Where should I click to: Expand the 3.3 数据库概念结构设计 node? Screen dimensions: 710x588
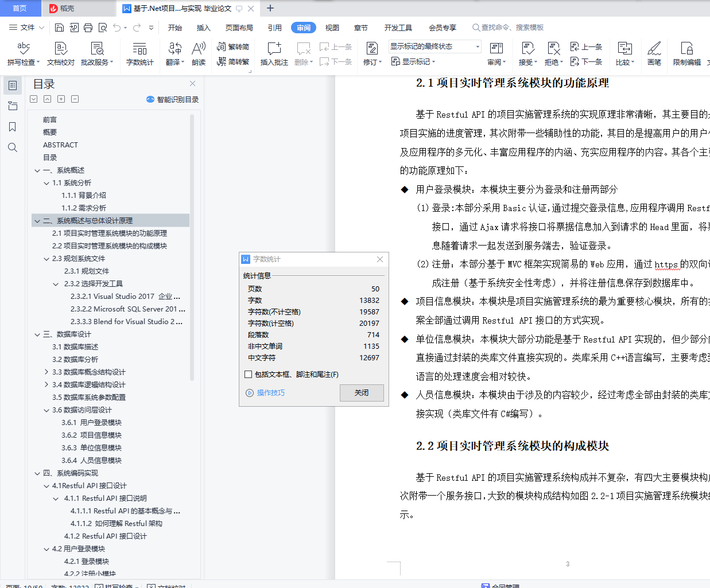tap(46, 372)
